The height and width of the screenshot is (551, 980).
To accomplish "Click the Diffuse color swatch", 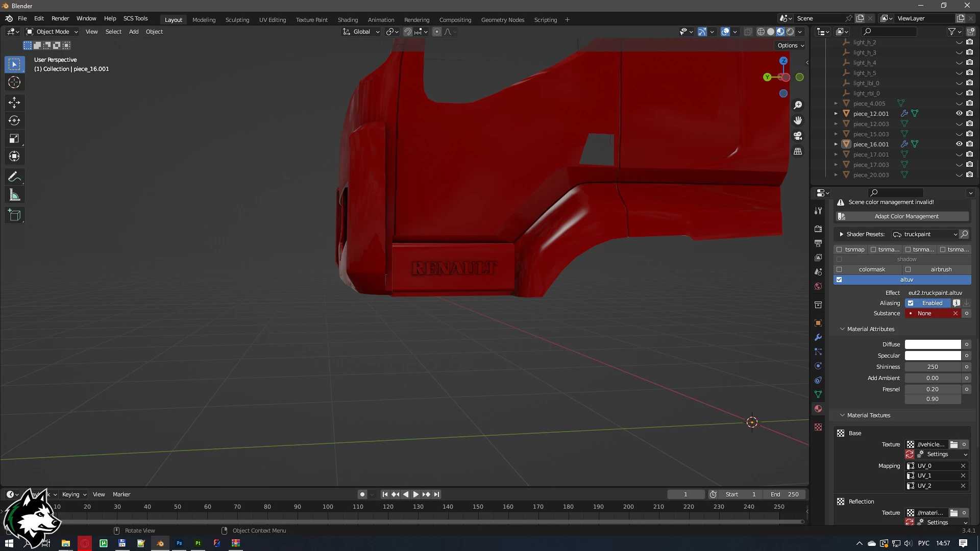I will [x=933, y=344].
